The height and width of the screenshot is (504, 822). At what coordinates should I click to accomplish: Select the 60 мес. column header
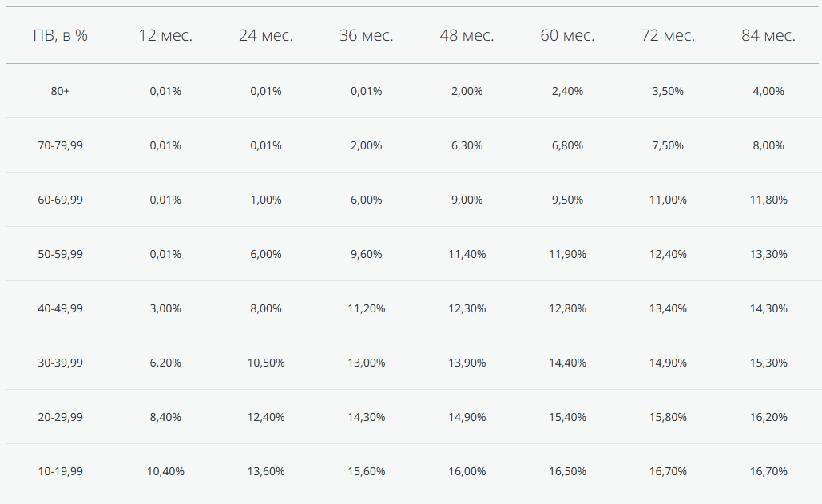[x=567, y=36]
